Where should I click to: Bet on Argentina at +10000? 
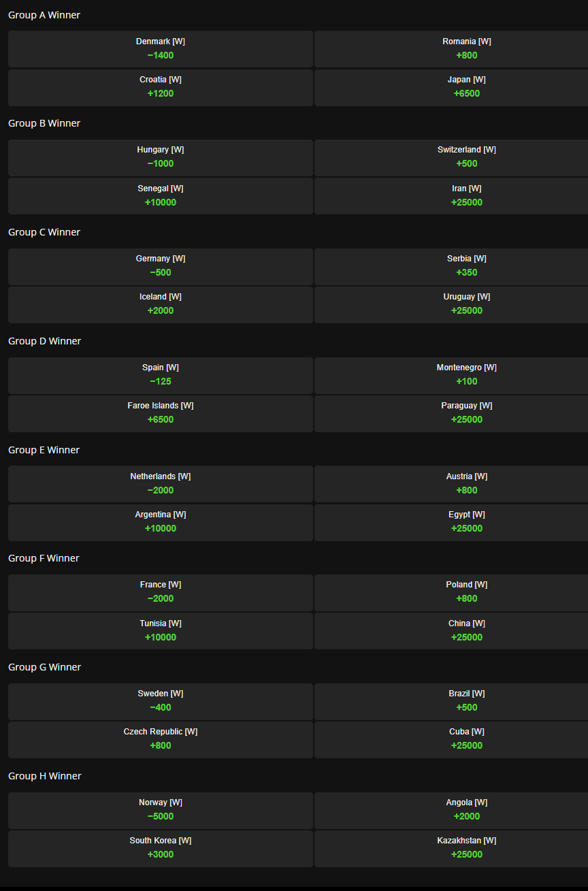coord(161,522)
